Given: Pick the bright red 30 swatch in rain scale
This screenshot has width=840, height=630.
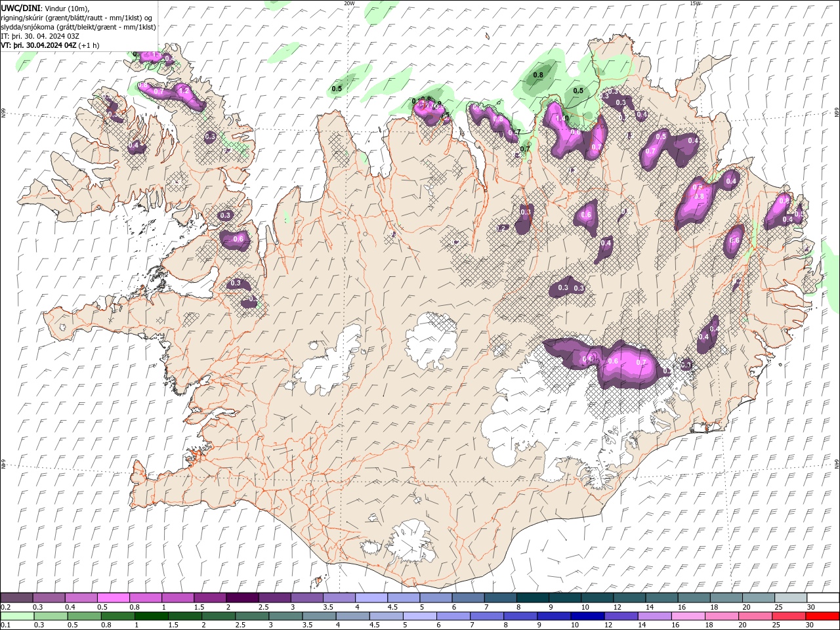Looking at the screenshot, I should [x=822, y=616].
